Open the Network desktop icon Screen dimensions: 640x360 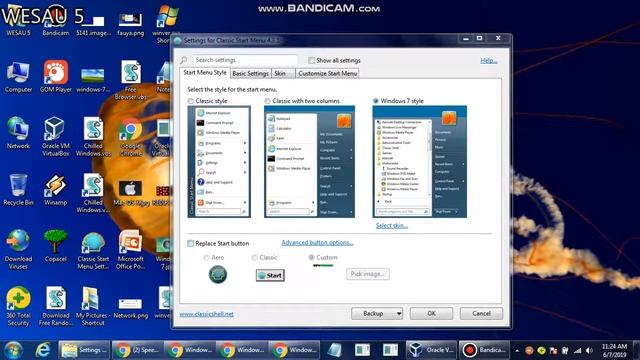pos(18,133)
